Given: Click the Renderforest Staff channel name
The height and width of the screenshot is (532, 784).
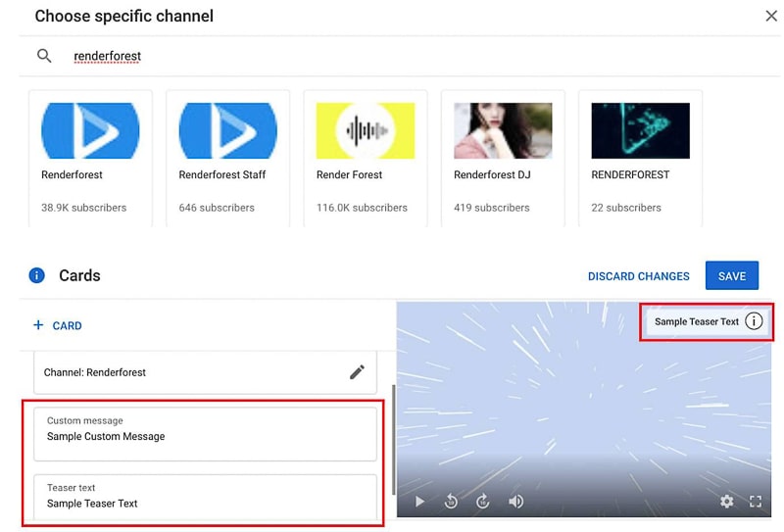Looking at the screenshot, I should click(222, 174).
